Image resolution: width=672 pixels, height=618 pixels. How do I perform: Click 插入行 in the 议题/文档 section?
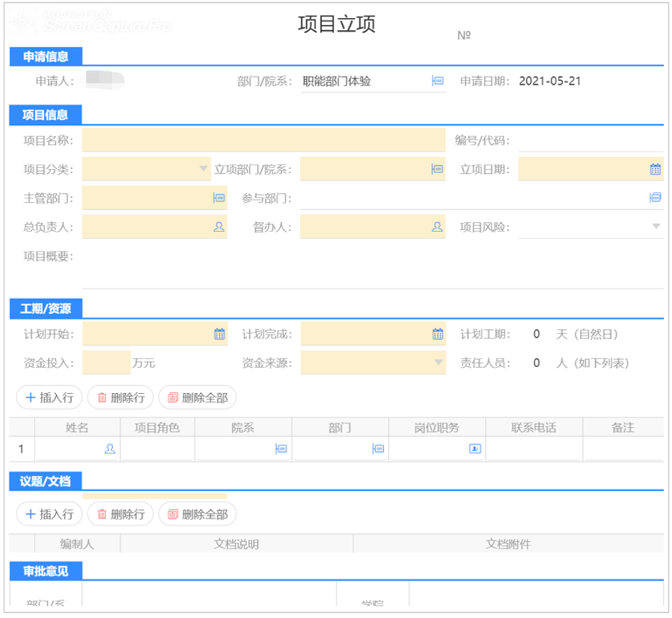(x=49, y=514)
